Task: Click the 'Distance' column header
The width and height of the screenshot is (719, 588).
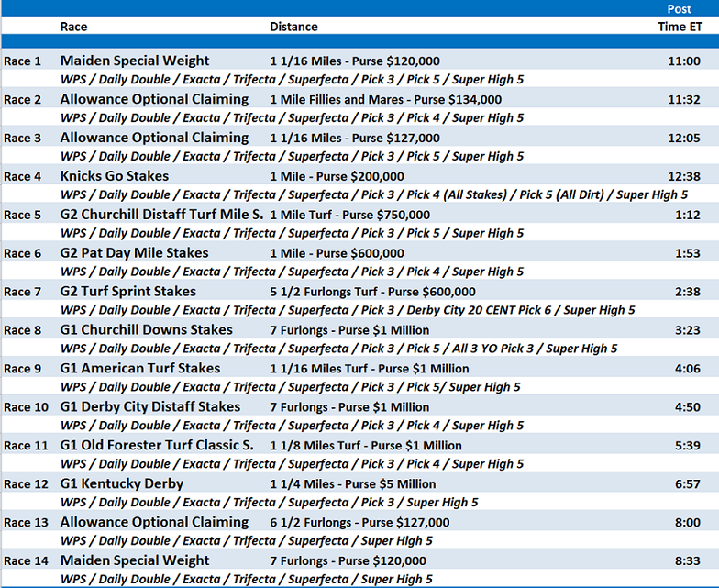Action: point(293,28)
